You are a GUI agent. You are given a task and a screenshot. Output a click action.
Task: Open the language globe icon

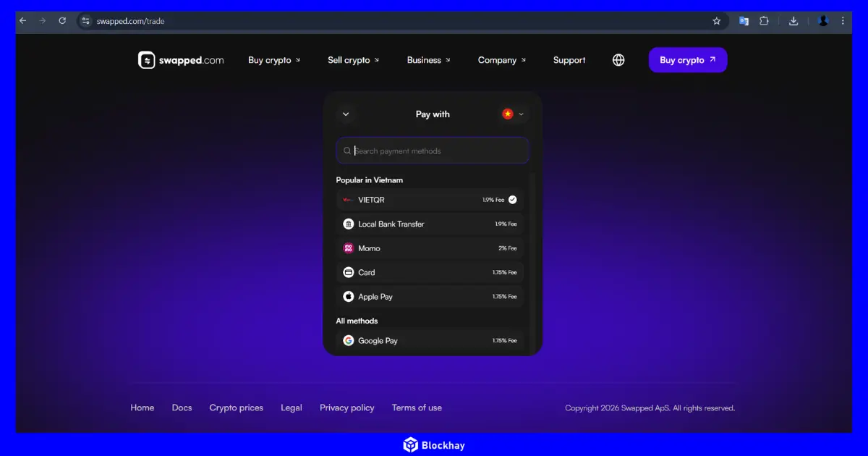tap(618, 60)
